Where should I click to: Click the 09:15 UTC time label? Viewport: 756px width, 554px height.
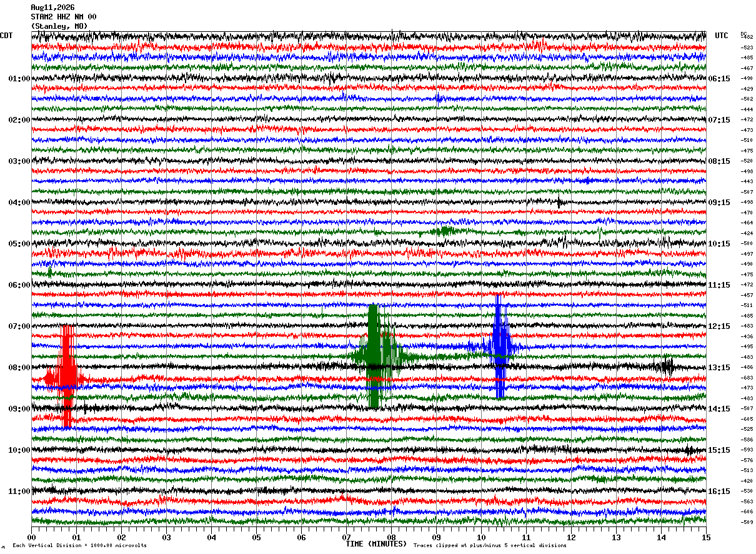tap(719, 203)
